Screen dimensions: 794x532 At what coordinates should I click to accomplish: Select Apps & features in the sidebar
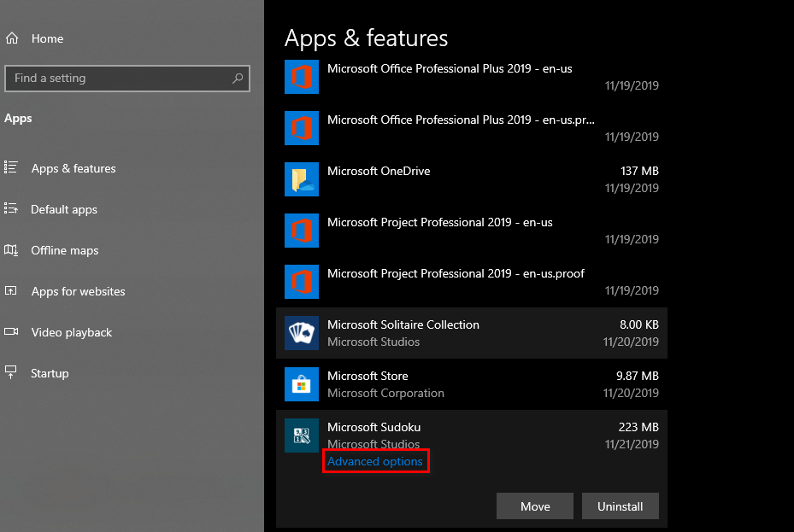74,168
